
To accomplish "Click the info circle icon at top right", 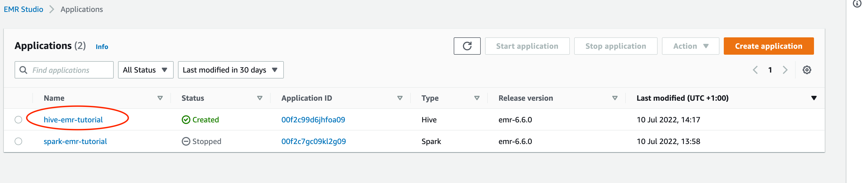I will click(x=857, y=4).
